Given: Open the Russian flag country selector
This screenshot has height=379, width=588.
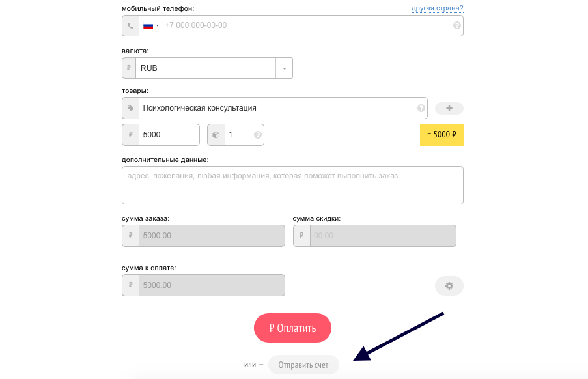Looking at the screenshot, I should [x=151, y=26].
